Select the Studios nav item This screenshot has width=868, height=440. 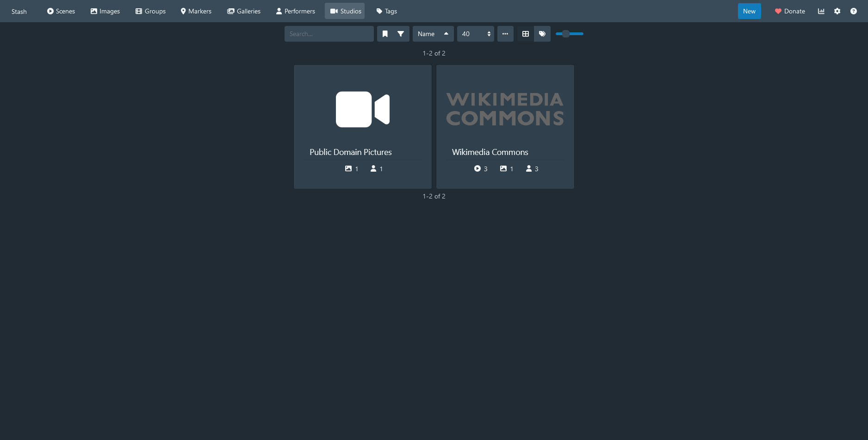[x=345, y=11]
